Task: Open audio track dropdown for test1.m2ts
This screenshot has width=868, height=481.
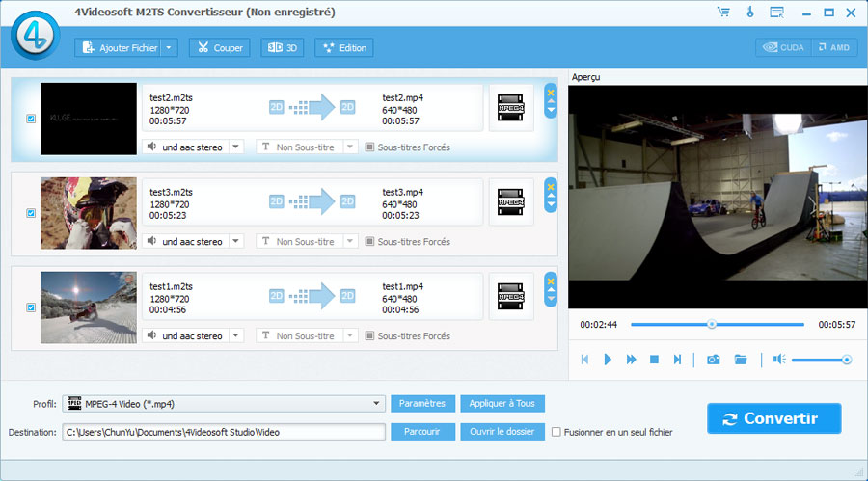Action: coord(236,336)
